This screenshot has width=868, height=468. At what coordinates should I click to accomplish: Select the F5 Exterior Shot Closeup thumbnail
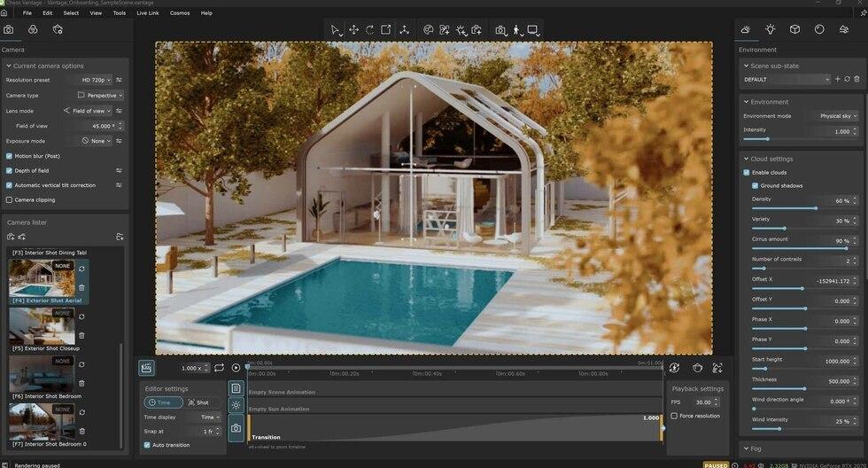click(42, 326)
